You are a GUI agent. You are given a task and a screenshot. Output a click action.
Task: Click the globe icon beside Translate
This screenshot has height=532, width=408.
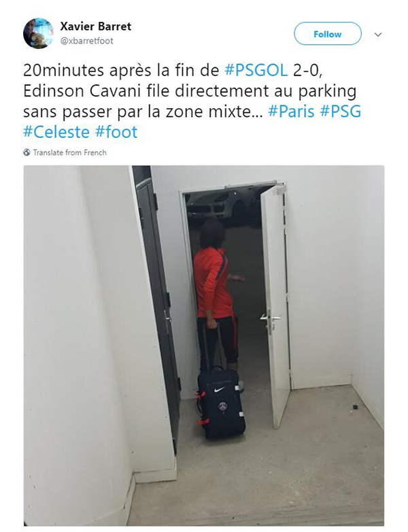tap(27, 152)
